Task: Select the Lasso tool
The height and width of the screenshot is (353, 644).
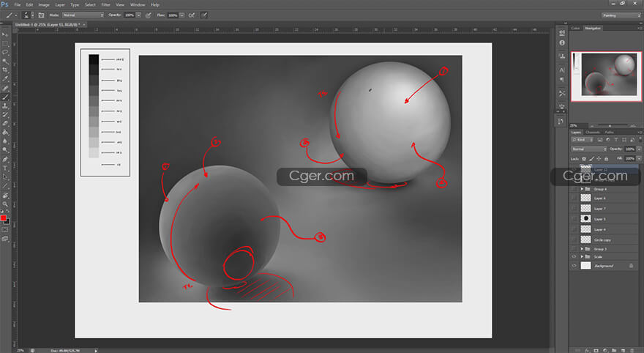Action: 5,53
